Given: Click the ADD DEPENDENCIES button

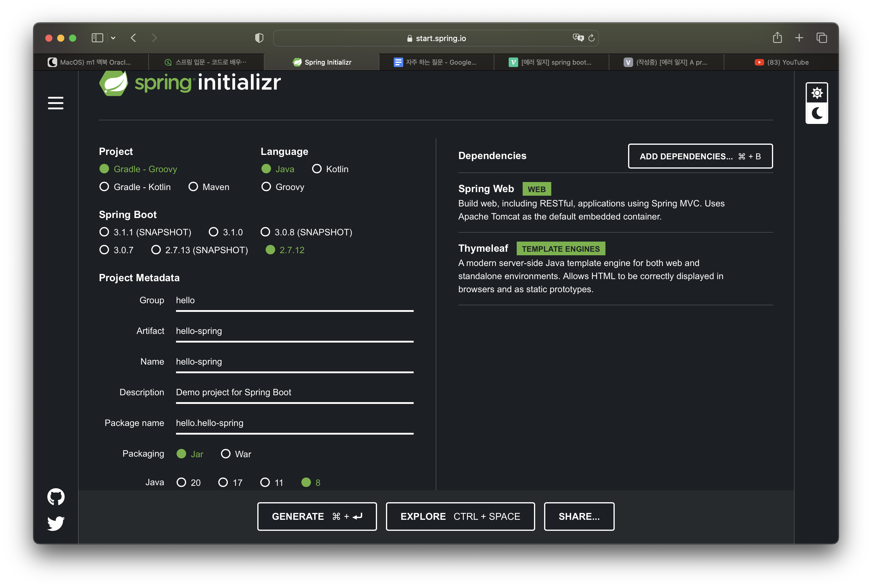Looking at the screenshot, I should point(700,156).
